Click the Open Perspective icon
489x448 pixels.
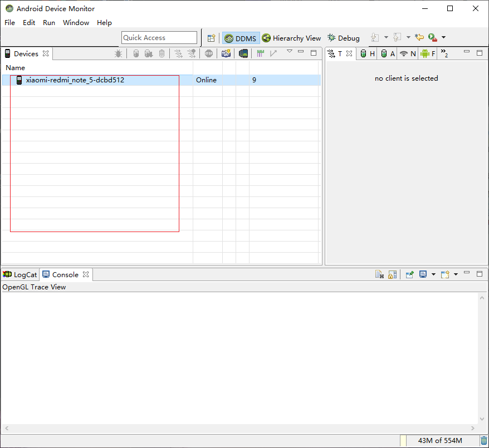pyautogui.click(x=211, y=38)
